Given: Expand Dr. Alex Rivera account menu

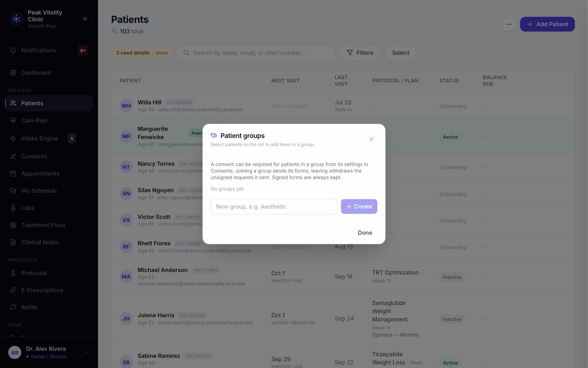Looking at the screenshot, I should (87, 353).
